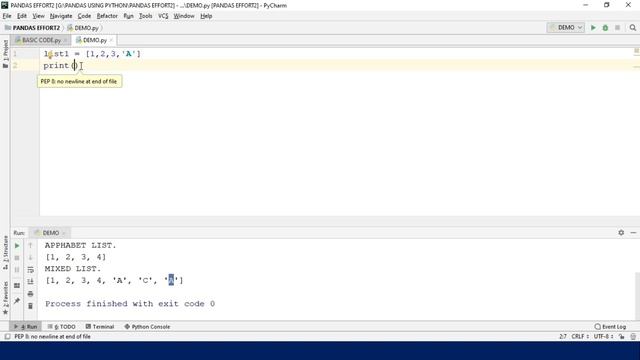The image size is (640, 360).
Task: Open the File menu
Action: [x=7, y=16]
